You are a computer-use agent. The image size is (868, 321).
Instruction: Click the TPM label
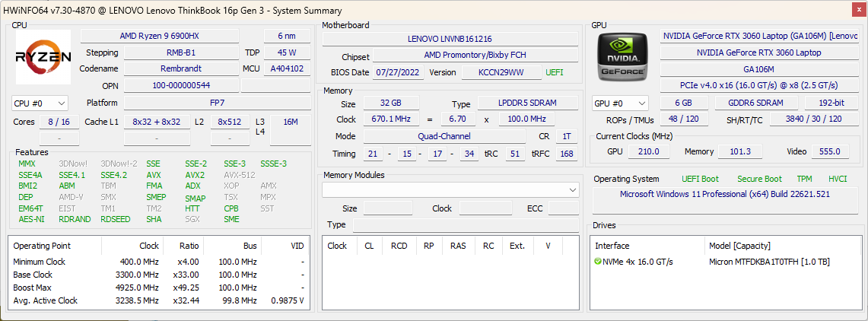(x=804, y=179)
